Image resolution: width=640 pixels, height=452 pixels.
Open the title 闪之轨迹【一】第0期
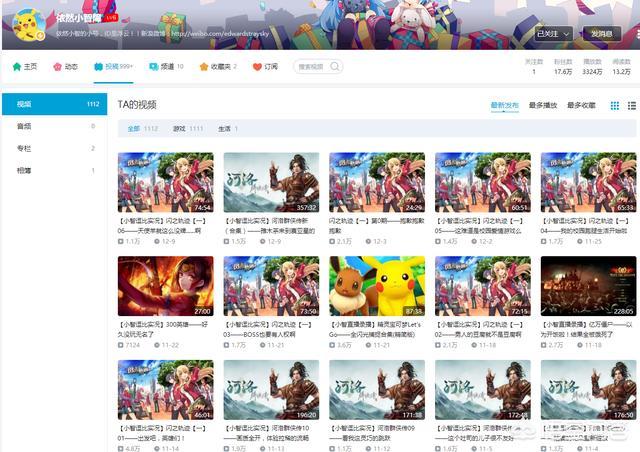coord(377,226)
